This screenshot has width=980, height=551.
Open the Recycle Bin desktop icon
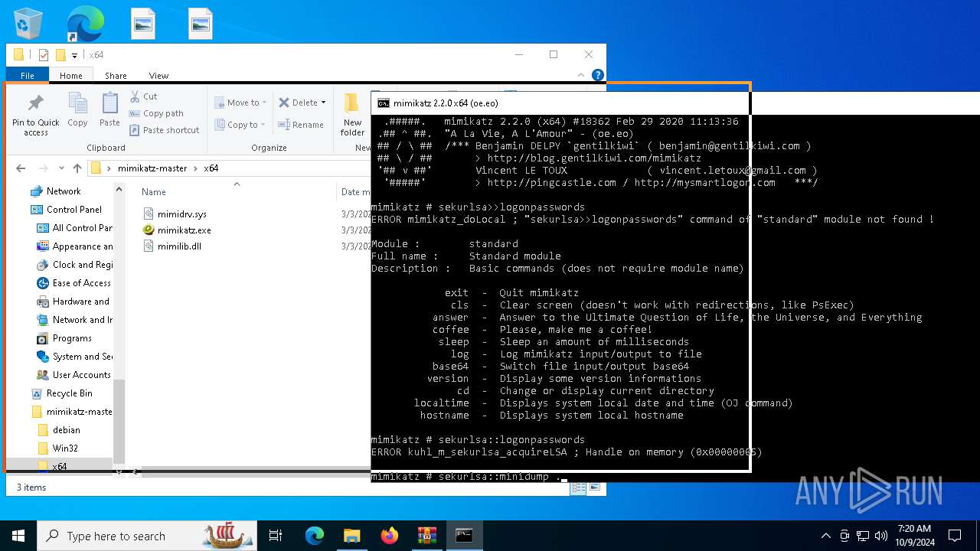coord(29,23)
